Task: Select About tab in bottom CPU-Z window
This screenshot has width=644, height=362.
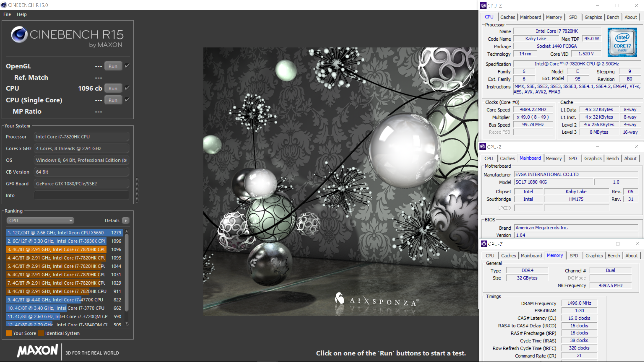Action: click(x=631, y=256)
